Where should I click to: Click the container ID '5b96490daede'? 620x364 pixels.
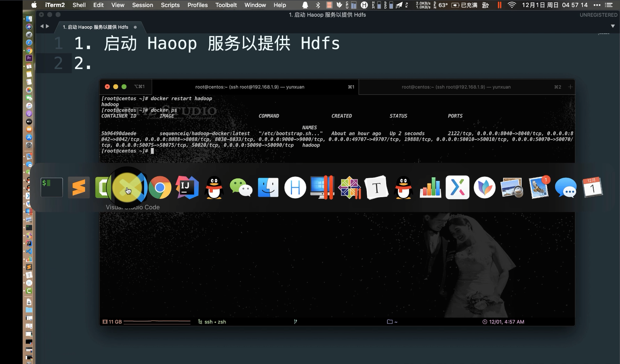pyautogui.click(x=119, y=134)
